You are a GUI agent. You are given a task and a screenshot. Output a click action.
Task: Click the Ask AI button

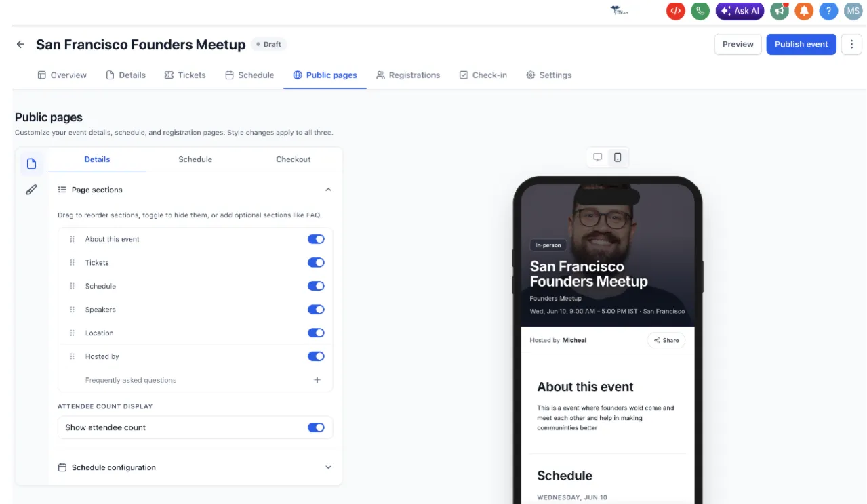740,11
